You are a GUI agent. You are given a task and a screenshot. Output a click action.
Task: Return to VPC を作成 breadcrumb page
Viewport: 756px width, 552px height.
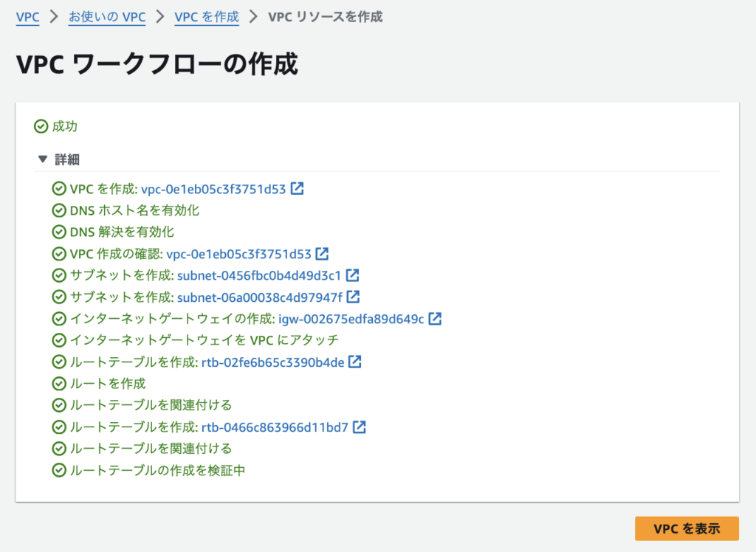pos(207,16)
